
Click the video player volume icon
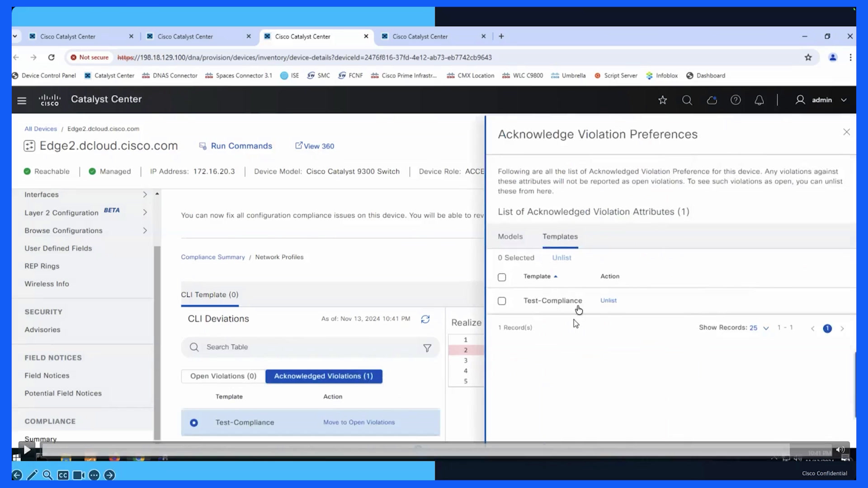click(x=840, y=450)
